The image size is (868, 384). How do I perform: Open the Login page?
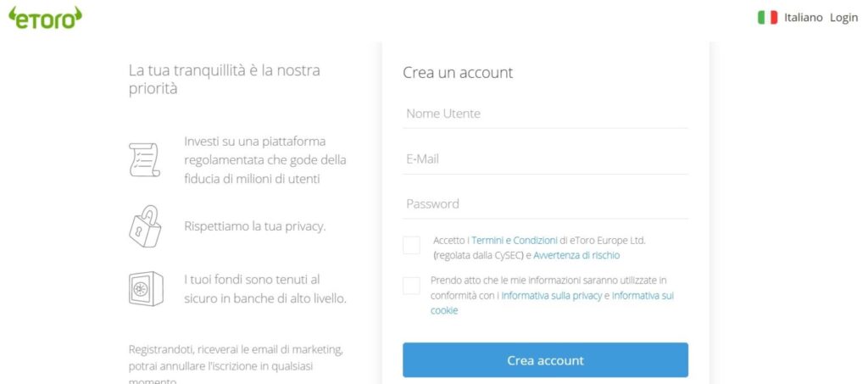coord(843,18)
